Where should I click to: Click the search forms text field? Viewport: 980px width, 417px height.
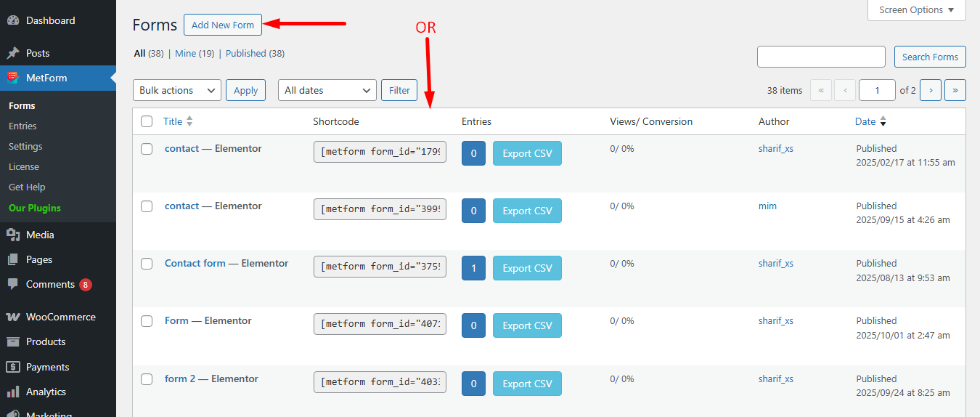(820, 57)
